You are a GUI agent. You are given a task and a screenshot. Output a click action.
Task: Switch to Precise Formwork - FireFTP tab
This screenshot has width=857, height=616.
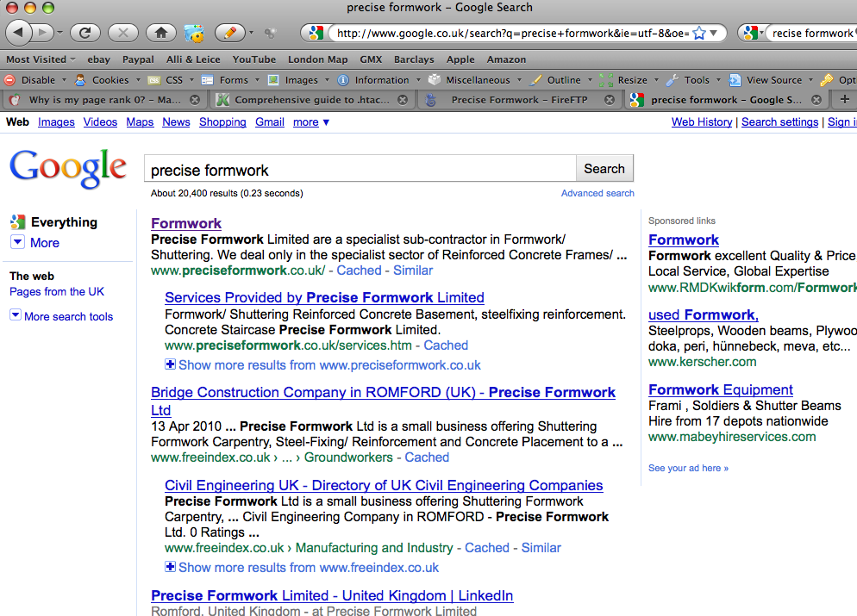coord(519,100)
